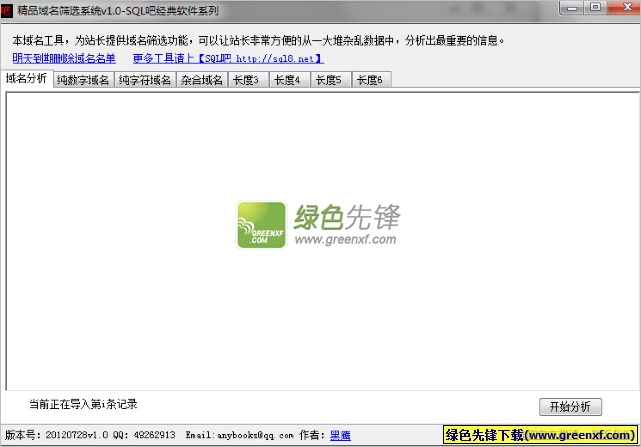
Task: Click the 开始分析 button
Action: (570, 407)
